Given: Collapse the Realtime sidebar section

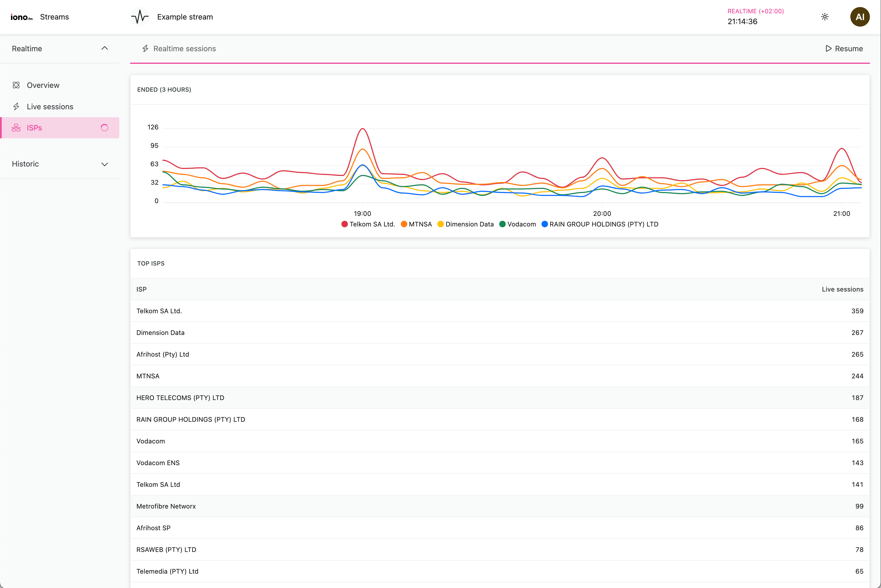Looking at the screenshot, I should (x=60, y=49).
